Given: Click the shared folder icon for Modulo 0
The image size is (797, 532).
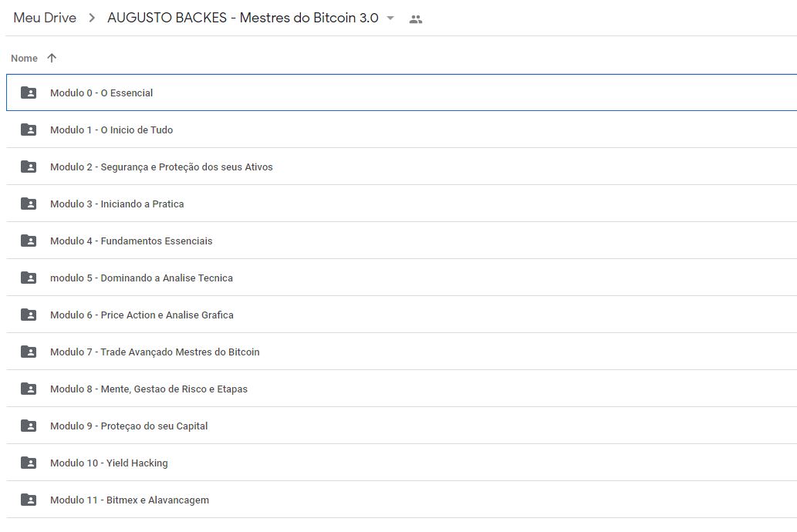Looking at the screenshot, I should [29, 93].
